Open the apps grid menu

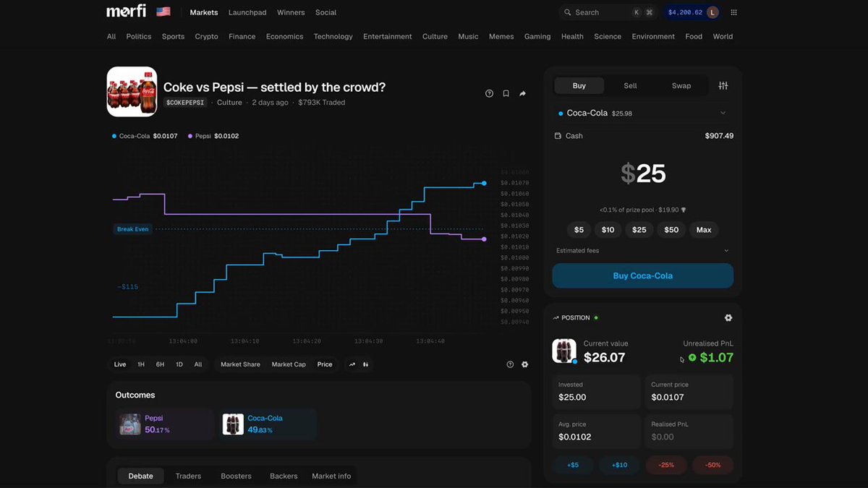734,12
